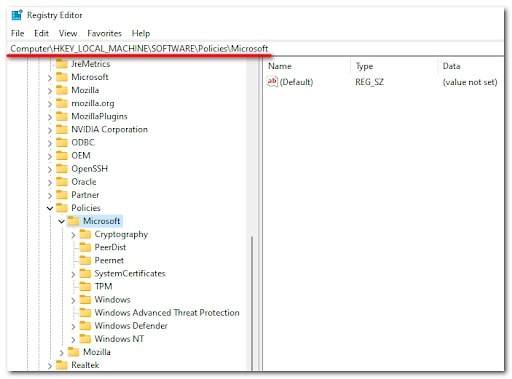
Task: Click the (value not set) data cell
Action: tap(470, 82)
